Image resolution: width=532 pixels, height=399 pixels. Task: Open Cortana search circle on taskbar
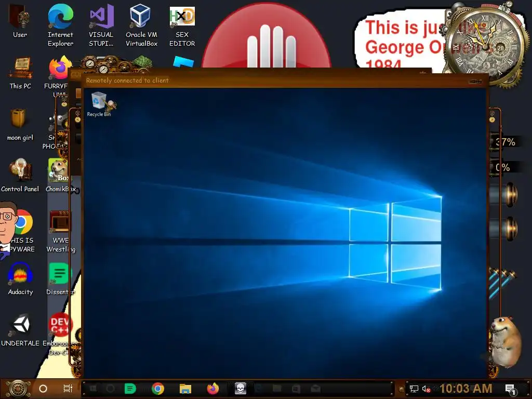43,389
